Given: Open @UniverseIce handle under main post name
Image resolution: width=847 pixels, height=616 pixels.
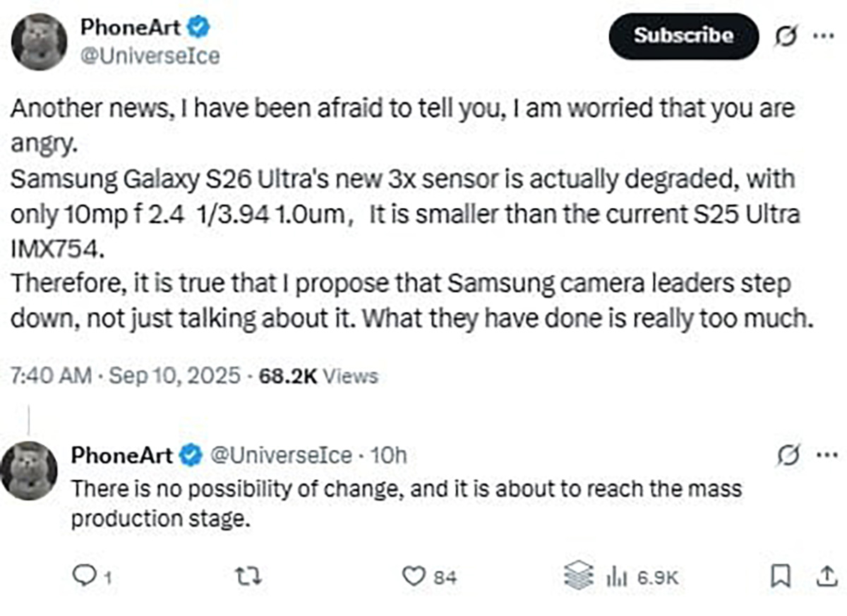Looking at the screenshot, I should (151, 56).
